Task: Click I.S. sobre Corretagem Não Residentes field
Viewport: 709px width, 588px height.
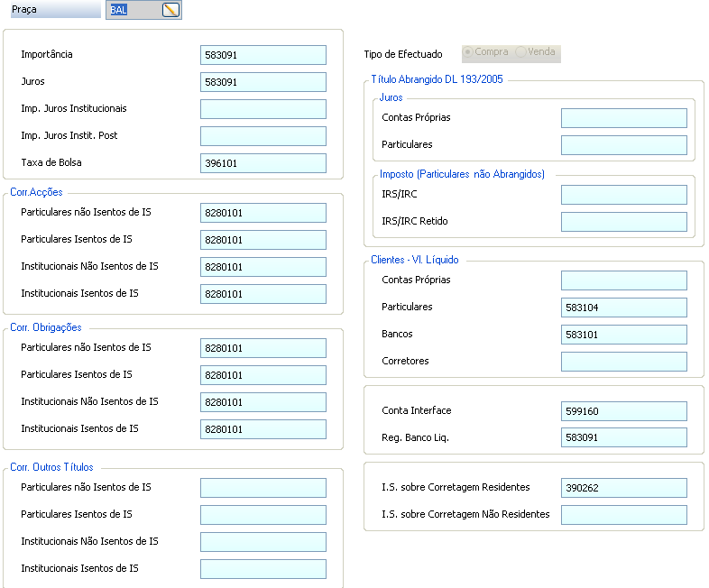Action: (624, 515)
